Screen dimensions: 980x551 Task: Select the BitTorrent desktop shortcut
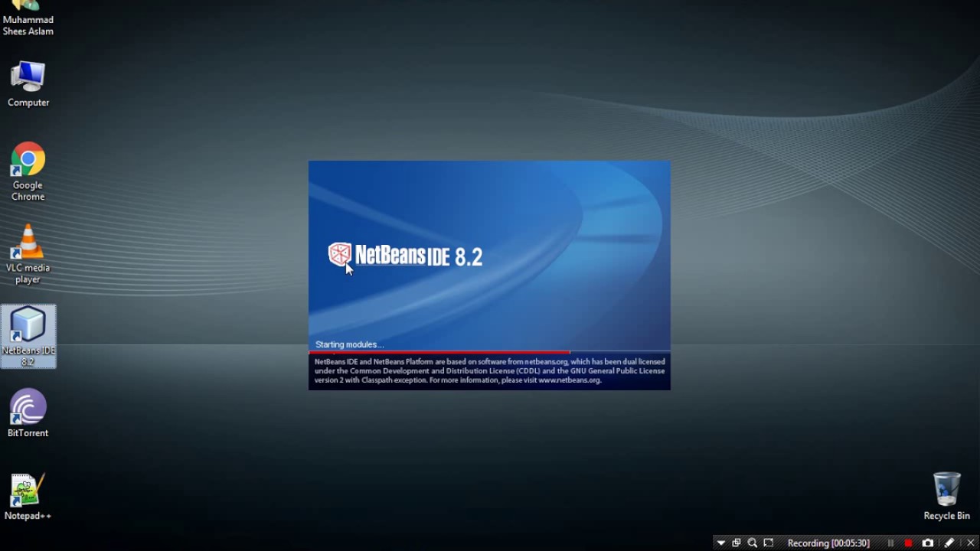28,413
